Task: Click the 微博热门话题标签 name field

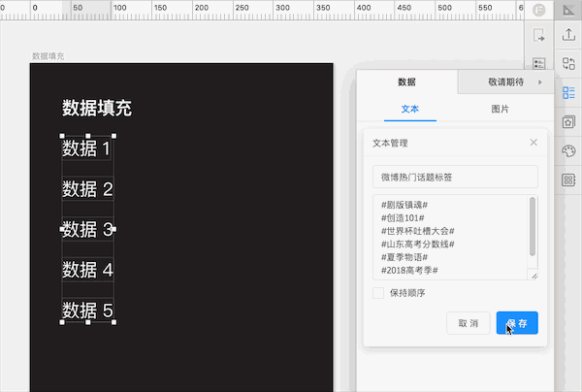Action: point(455,177)
